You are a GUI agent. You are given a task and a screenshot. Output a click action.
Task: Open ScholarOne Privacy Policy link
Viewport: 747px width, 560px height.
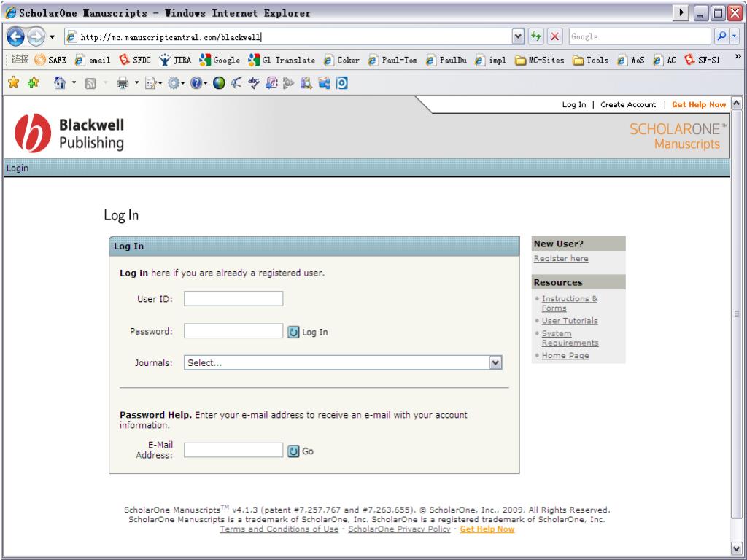click(x=399, y=529)
